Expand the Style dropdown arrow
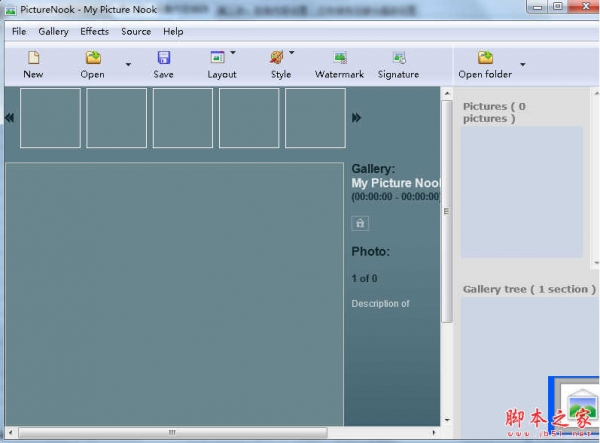The width and height of the screenshot is (600, 443). pos(292,52)
